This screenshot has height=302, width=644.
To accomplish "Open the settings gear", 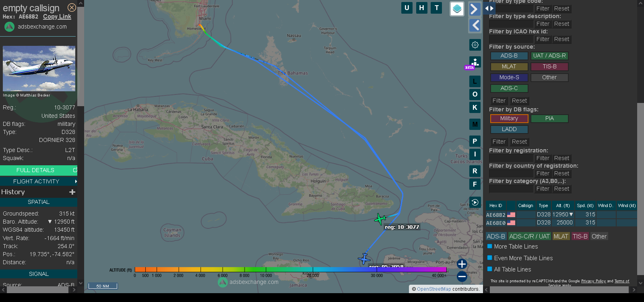I will tap(475, 45).
